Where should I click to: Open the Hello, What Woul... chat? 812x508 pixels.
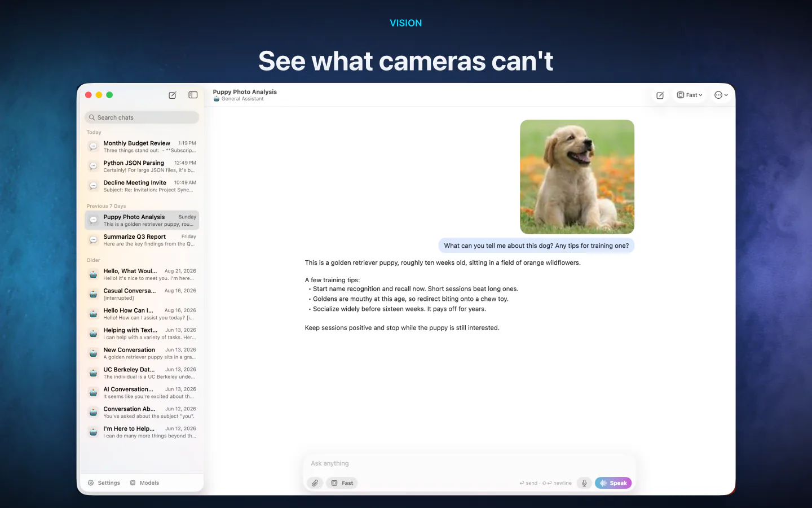(x=142, y=274)
